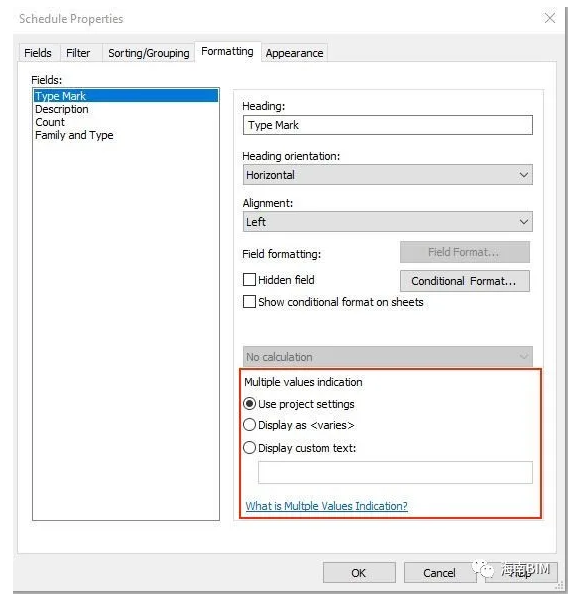Select Type Mark in Fields list
Screen dimensions: 580x600
pyautogui.click(x=126, y=96)
